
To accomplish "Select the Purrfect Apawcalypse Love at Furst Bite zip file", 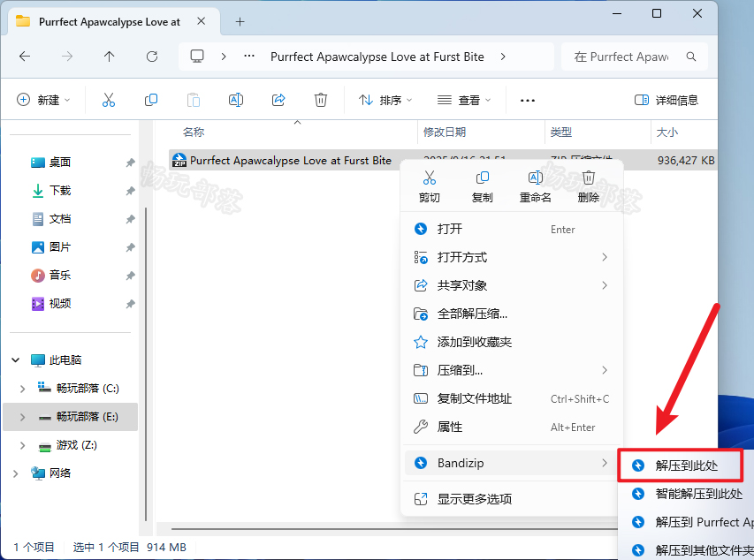I will (x=291, y=161).
